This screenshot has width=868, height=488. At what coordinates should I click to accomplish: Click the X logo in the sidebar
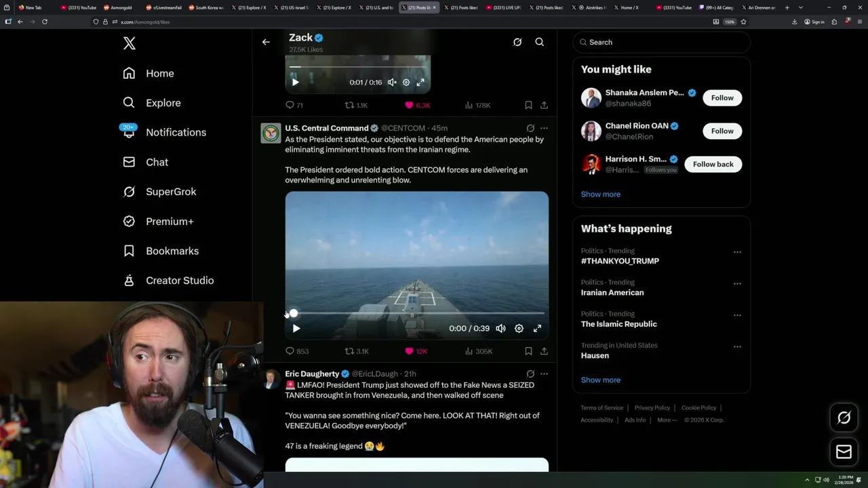130,43
